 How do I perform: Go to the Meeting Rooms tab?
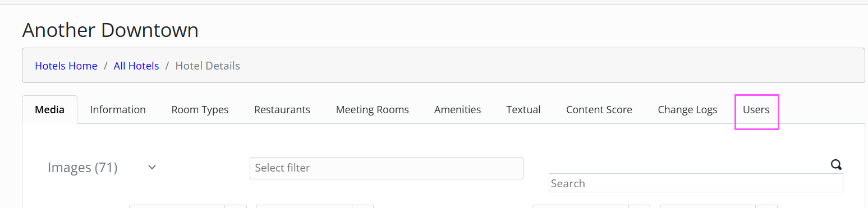click(x=372, y=110)
